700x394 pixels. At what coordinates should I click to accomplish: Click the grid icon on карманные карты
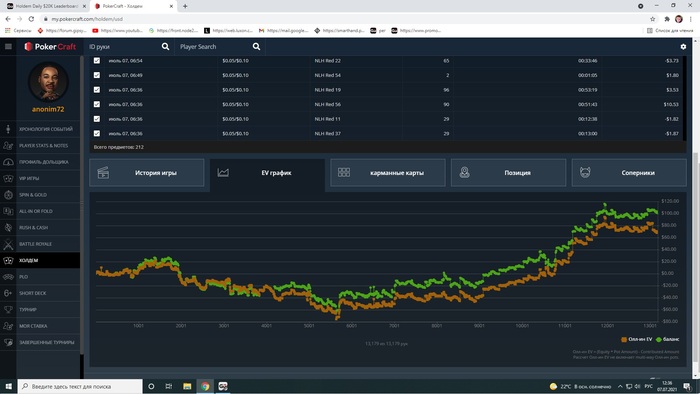[x=344, y=172]
